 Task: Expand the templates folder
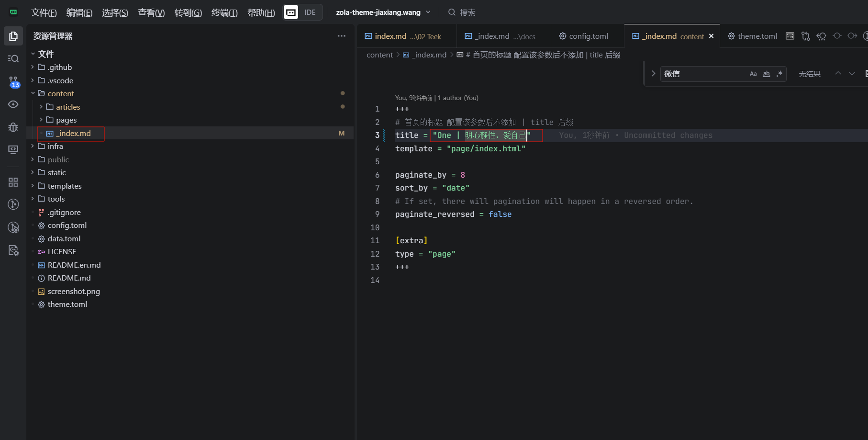33,186
